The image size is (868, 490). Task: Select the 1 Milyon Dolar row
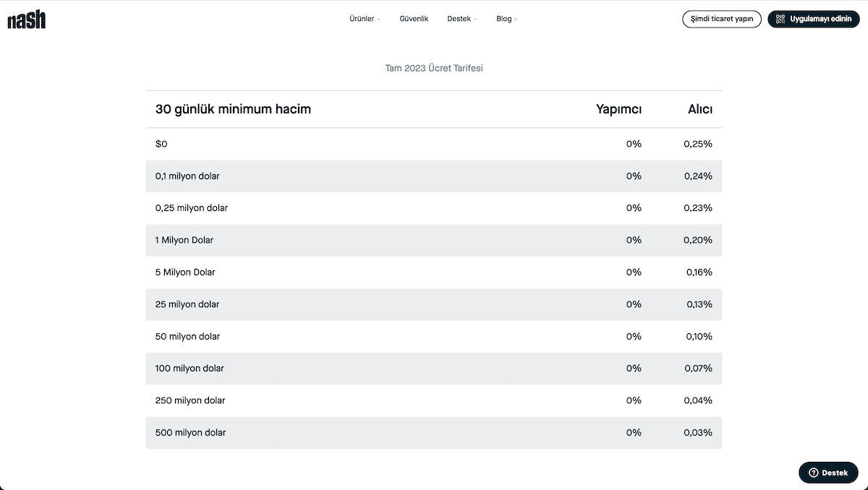click(x=434, y=240)
